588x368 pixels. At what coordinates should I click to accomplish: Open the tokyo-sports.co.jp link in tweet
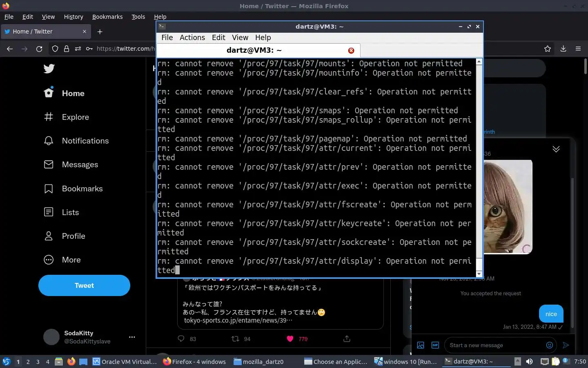(x=238, y=320)
